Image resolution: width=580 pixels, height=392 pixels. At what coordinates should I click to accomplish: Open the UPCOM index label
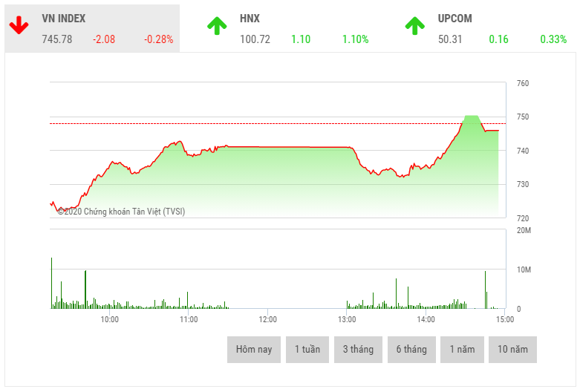[x=455, y=19]
